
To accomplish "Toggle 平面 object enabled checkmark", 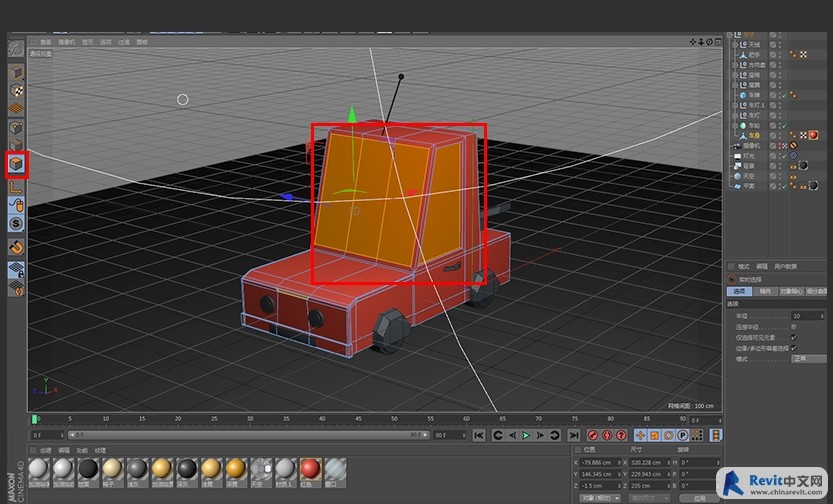I will (784, 186).
